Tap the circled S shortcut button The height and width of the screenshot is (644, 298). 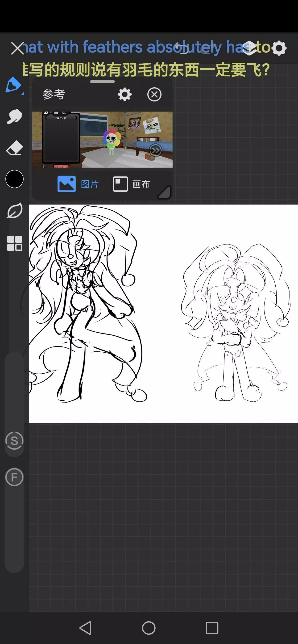tap(14, 440)
